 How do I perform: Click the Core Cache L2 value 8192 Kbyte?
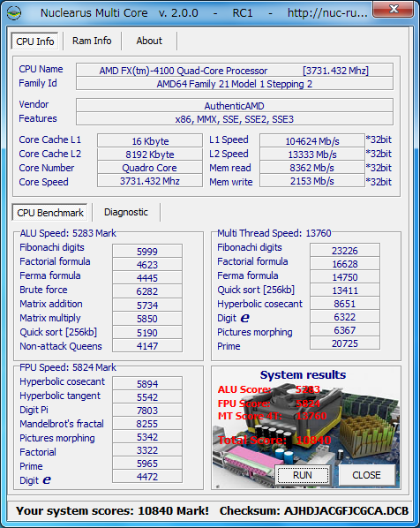(x=150, y=155)
